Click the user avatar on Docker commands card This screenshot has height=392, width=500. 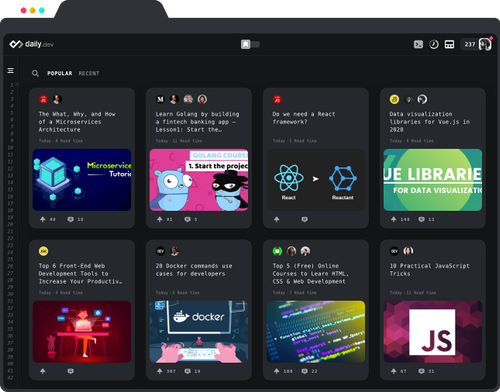point(174,251)
